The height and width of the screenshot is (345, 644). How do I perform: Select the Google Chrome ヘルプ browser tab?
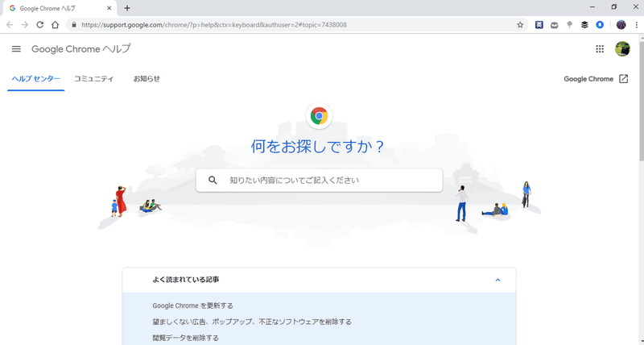point(60,8)
